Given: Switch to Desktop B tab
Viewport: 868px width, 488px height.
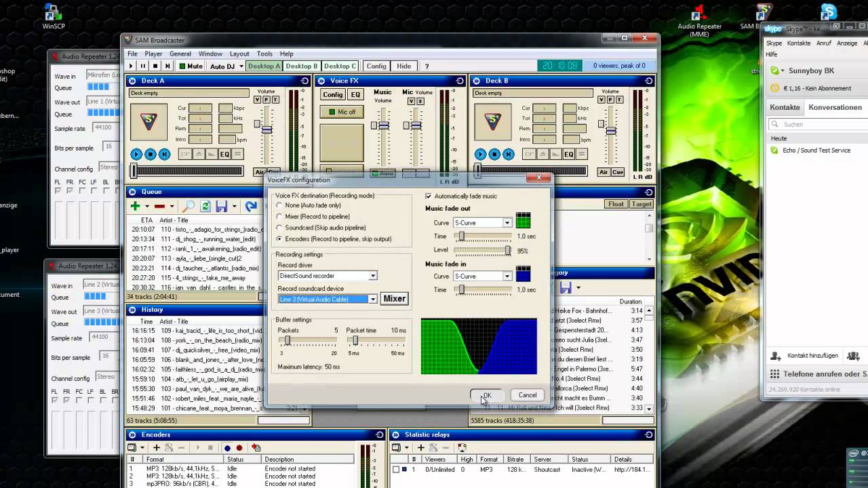Looking at the screenshot, I should tap(301, 66).
